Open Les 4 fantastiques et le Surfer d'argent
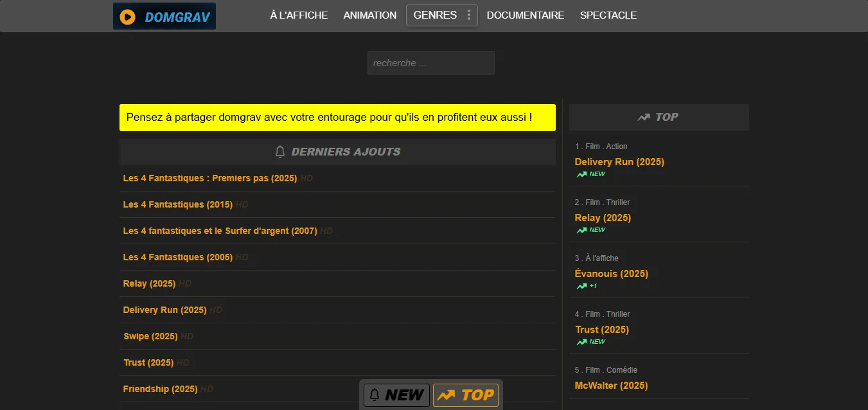The width and height of the screenshot is (868, 410). point(220,231)
